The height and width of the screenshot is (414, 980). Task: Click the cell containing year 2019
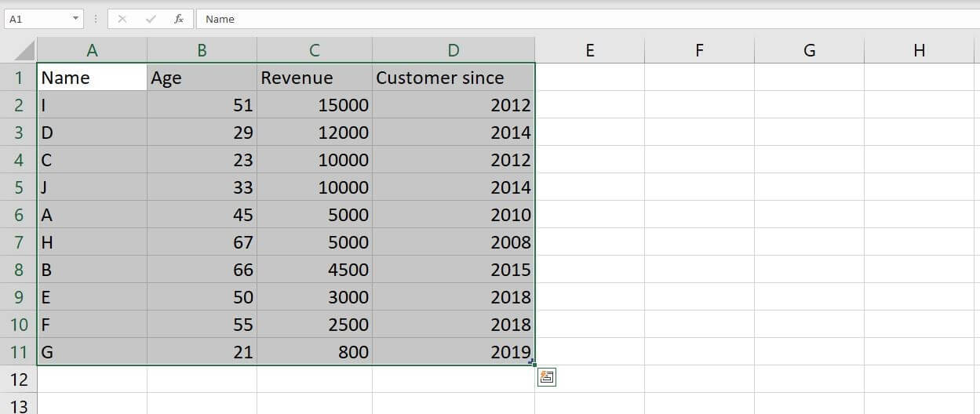click(453, 352)
